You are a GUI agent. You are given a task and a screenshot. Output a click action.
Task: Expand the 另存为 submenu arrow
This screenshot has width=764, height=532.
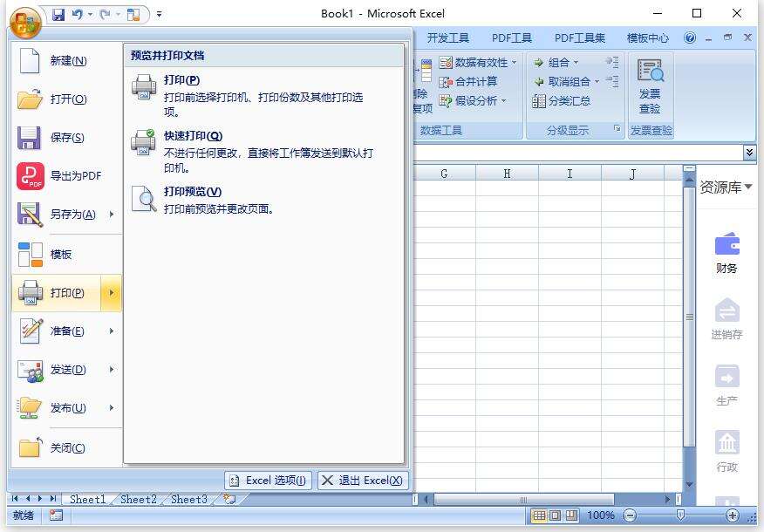tap(112, 214)
